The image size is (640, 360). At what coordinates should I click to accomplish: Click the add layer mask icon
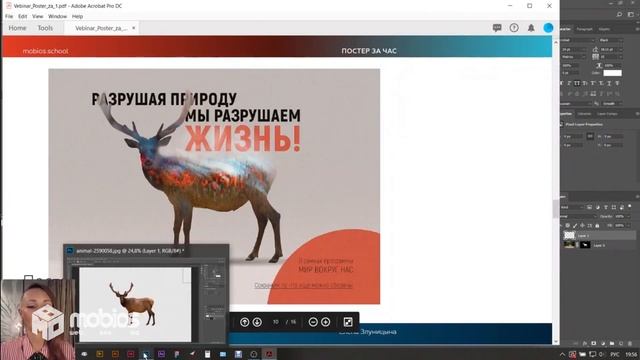pos(593,344)
